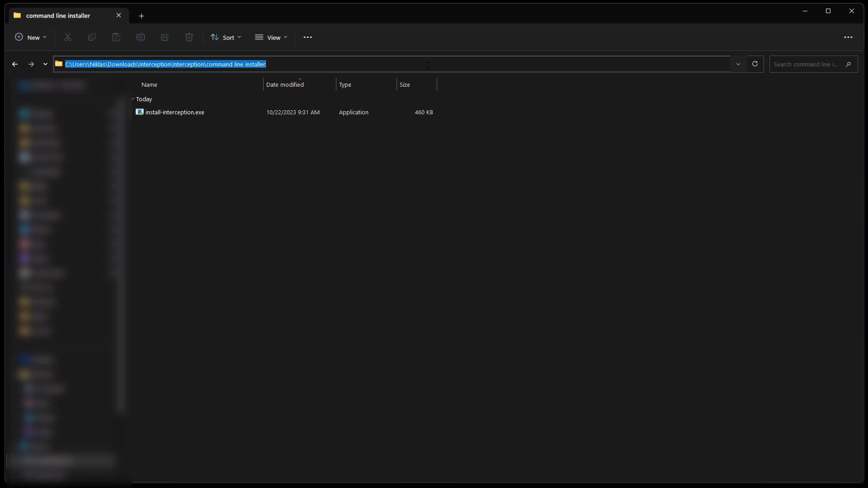868x488 pixels.
Task: Go back to the previous folder
Action: coord(15,64)
